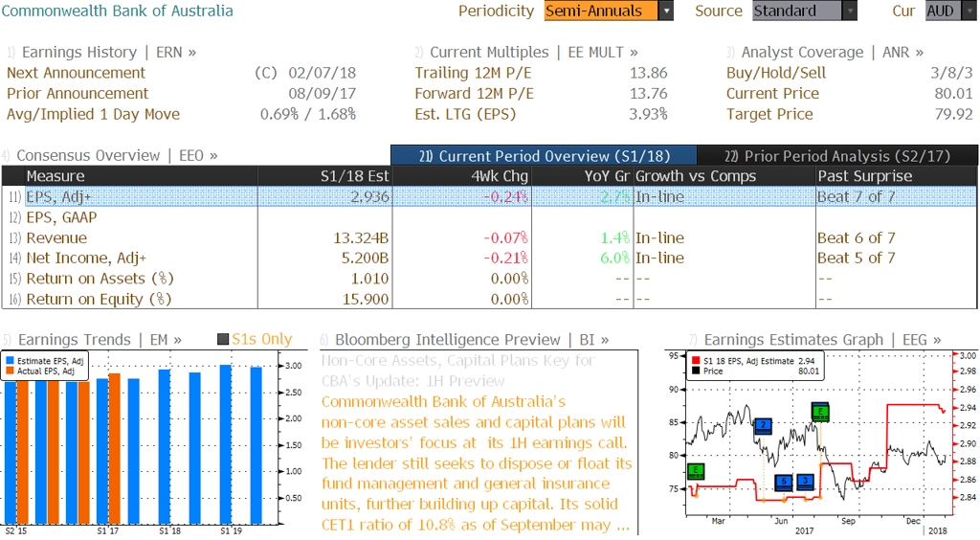Click the Buy/Hold/Sell value 3/8/3

(951, 73)
